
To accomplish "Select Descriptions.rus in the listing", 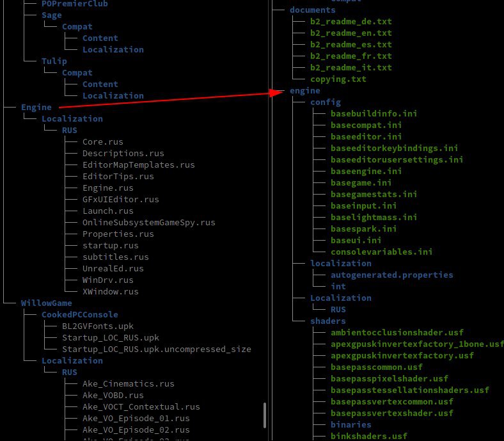I will point(123,154).
